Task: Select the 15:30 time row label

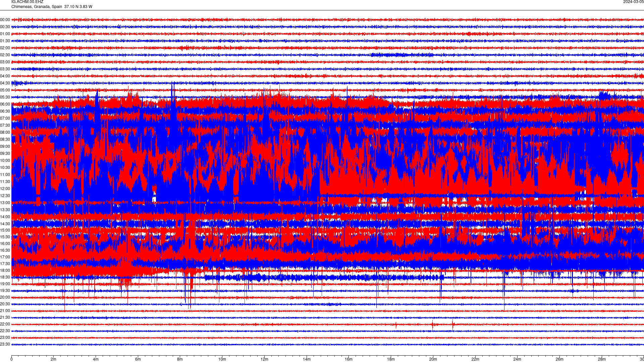Action: coord(5,237)
